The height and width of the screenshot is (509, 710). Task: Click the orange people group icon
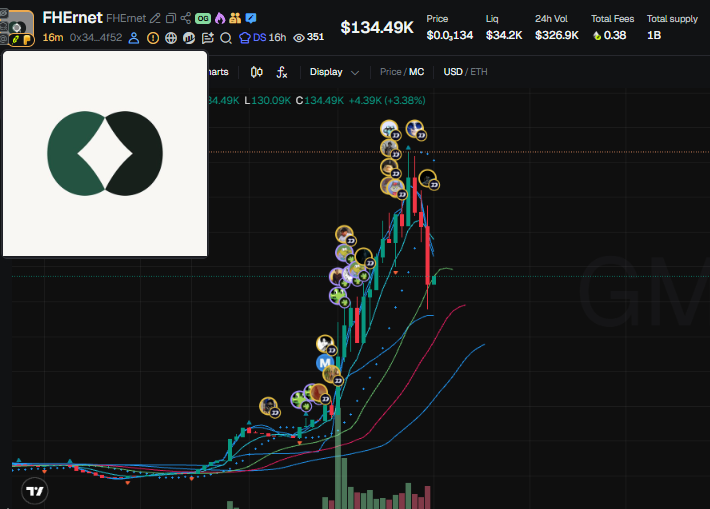coord(235,18)
